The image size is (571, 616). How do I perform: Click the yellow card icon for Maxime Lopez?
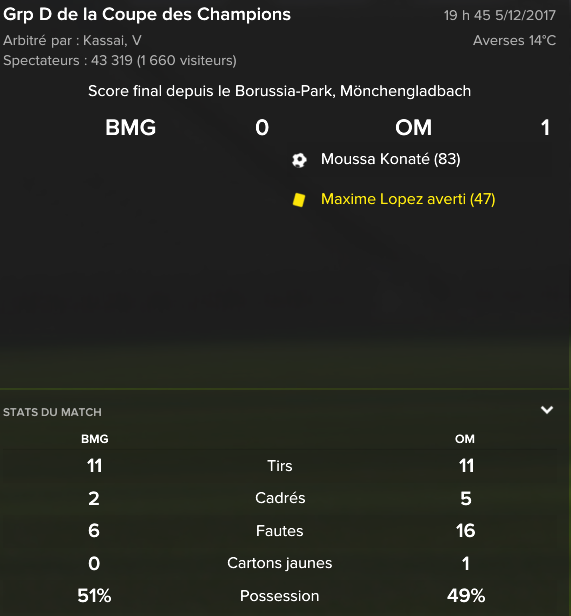(x=299, y=200)
